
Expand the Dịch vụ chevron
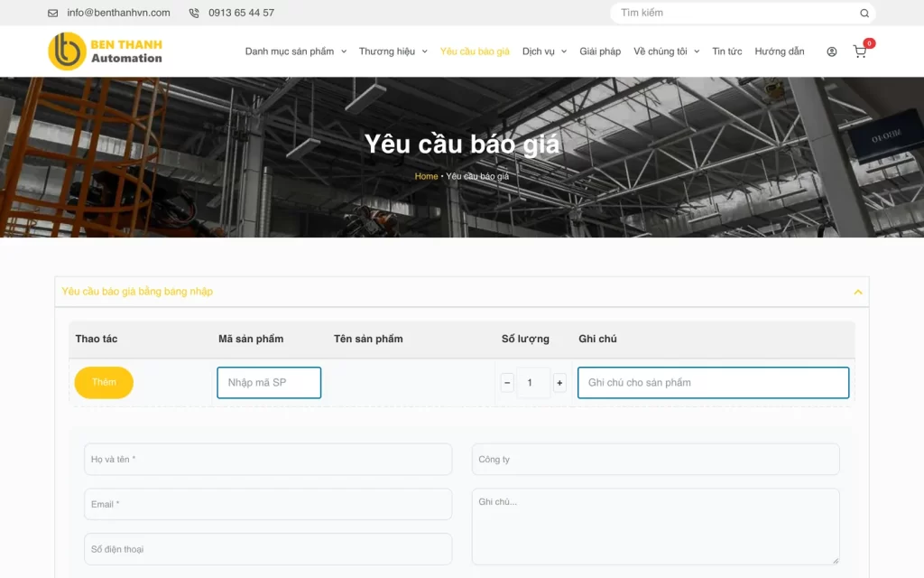(564, 51)
